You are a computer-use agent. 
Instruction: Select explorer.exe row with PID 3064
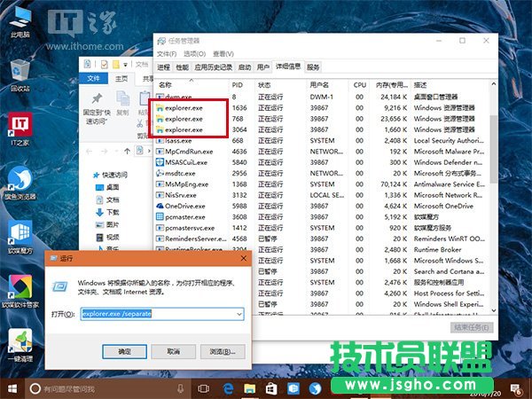pyautogui.click(x=321, y=129)
